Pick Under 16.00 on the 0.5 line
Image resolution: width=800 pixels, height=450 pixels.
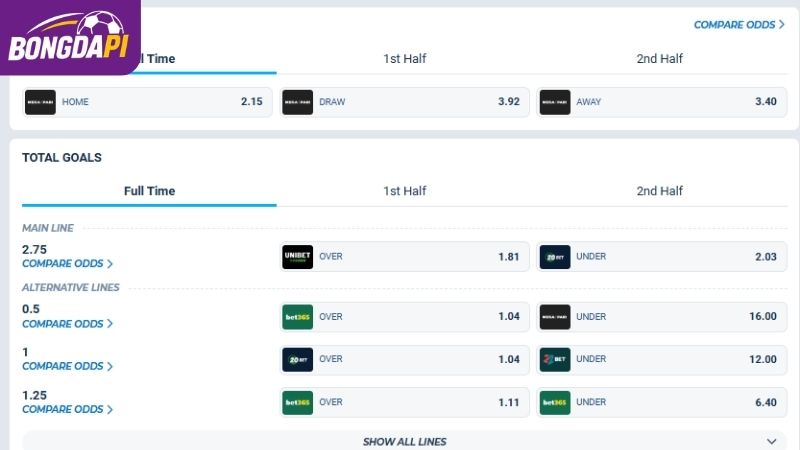[x=662, y=317]
